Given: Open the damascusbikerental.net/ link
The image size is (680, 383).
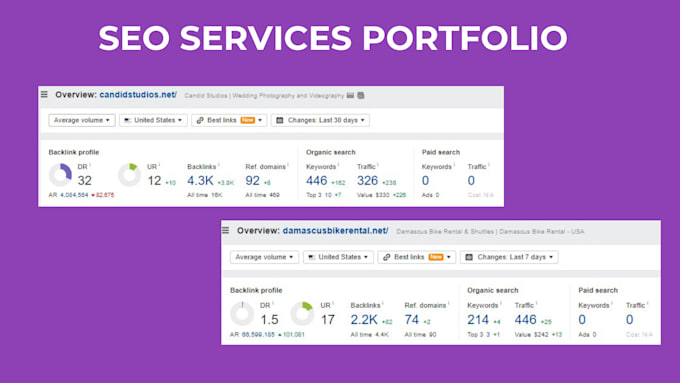Looking at the screenshot, I should coord(335,231).
